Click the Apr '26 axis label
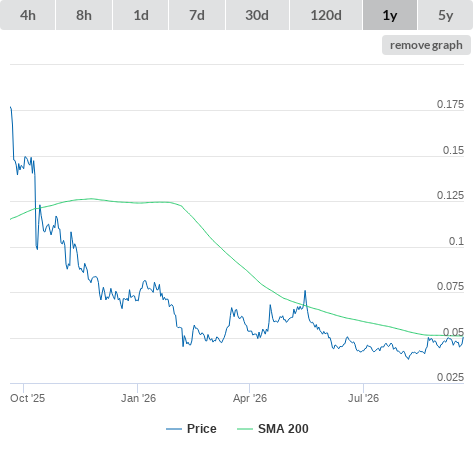 (x=250, y=398)
